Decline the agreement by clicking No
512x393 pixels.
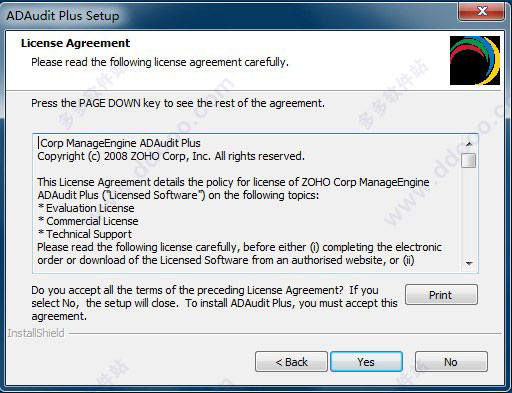click(x=451, y=362)
